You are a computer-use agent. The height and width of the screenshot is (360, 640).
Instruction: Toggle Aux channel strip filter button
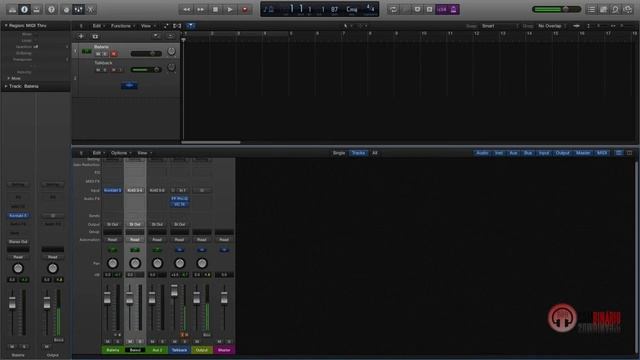coord(513,153)
